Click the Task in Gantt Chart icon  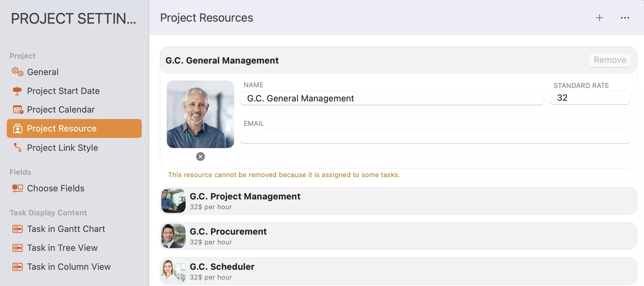coord(18,229)
